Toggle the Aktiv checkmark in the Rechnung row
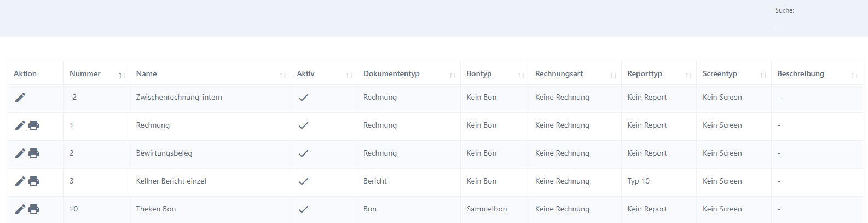Image resolution: width=868 pixels, height=223 pixels. [303, 125]
